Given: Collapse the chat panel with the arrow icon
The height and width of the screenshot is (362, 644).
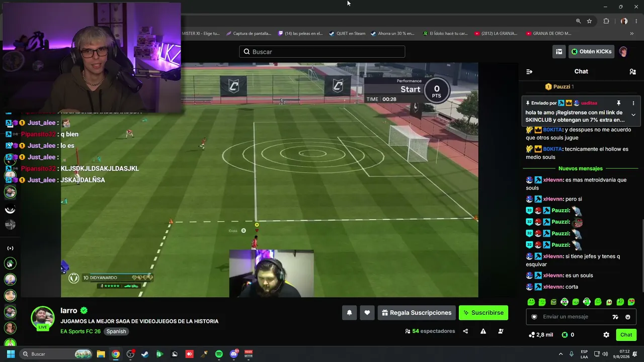Looking at the screenshot, I should (x=529, y=71).
